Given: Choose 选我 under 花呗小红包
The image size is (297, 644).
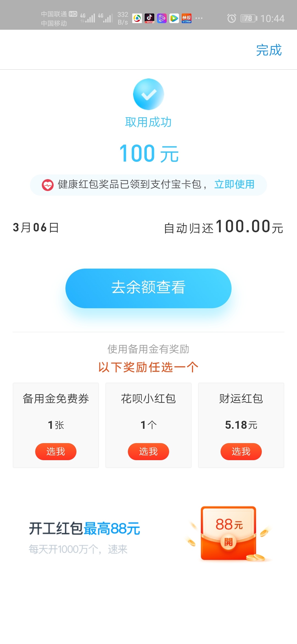Looking at the screenshot, I should click(148, 451).
